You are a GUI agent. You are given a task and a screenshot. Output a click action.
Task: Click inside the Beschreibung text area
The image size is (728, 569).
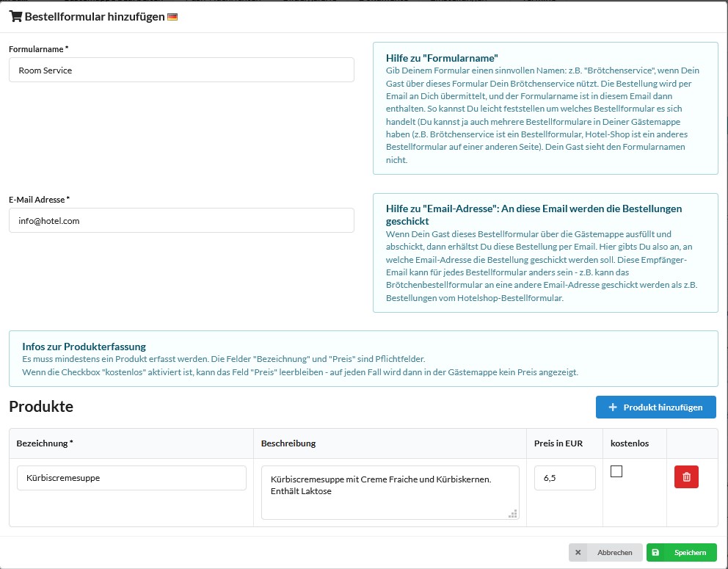pyautogui.click(x=390, y=492)
